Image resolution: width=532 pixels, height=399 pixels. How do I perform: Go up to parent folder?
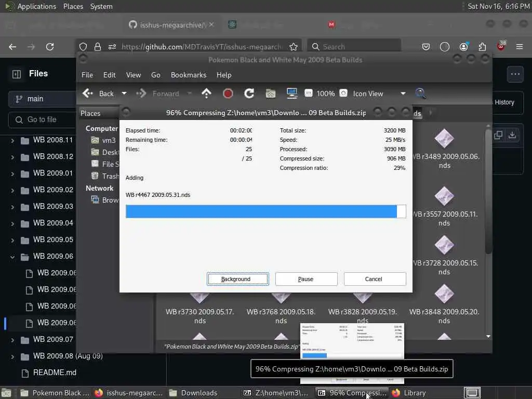pos(206,94)
